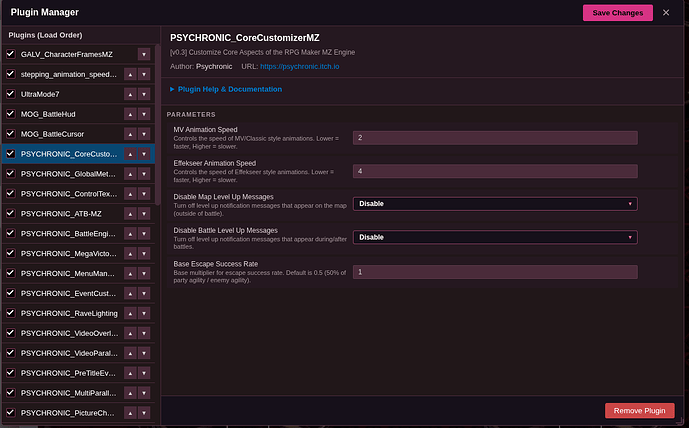Move PSYCHRONIC_MenuMan... plugin up
Viewport: 689px width, 428px height.
[130, 273]
